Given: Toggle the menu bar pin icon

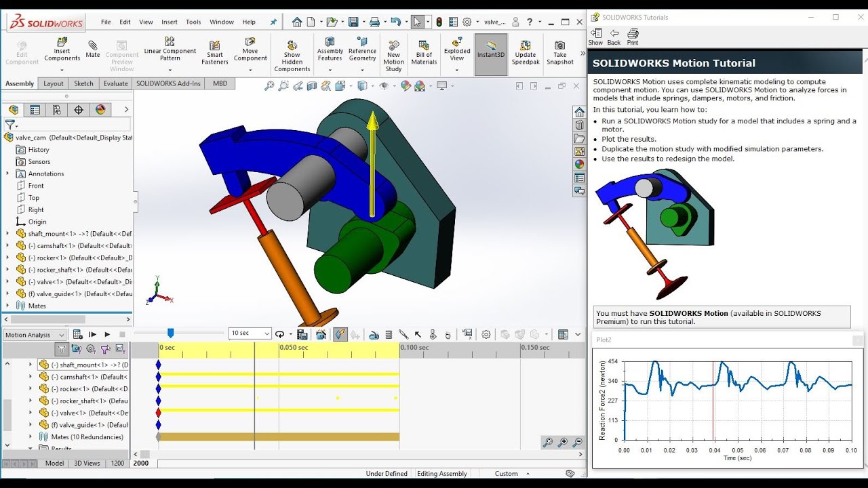Looking at the screenshot, I should pyautogui.click(x=273, y=22).
